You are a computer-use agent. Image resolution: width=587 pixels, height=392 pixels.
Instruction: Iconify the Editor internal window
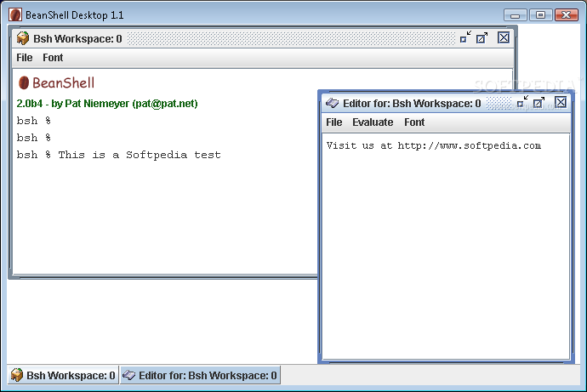[x=522, y=102]
